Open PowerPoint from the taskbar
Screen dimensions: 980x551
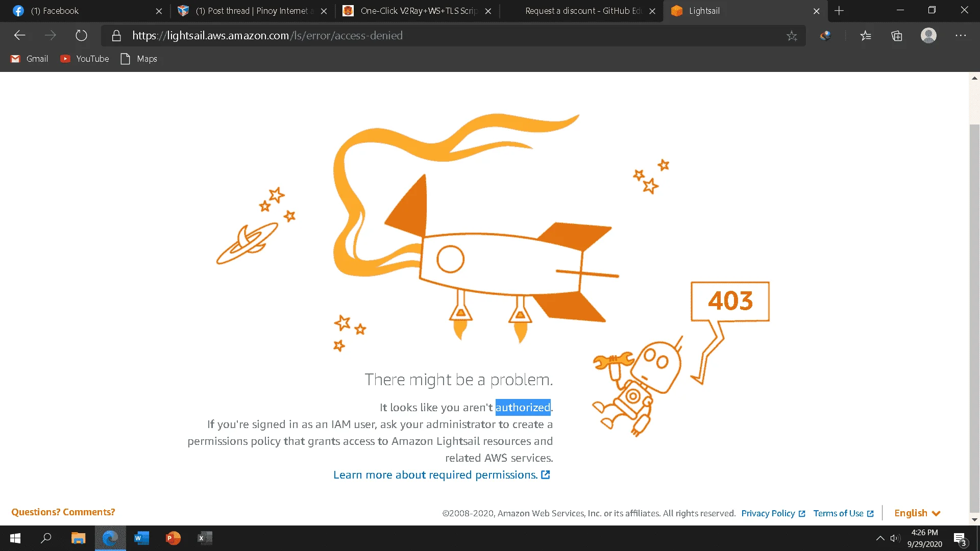pyautogui.click(x=173, y=538)
